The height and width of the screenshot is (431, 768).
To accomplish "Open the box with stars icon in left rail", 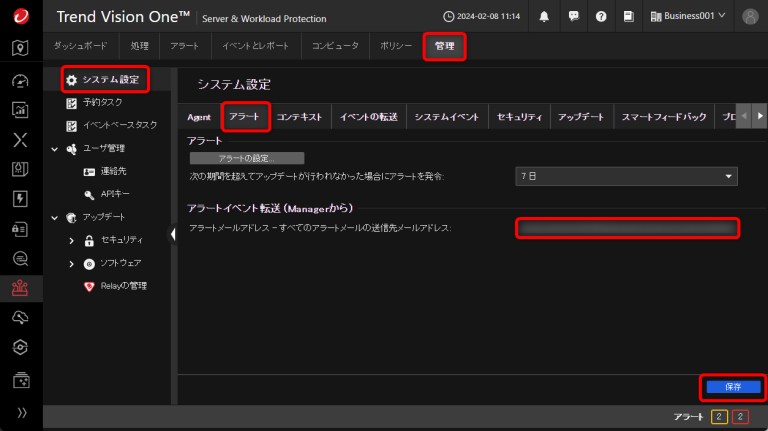I will tap(20, 380).
